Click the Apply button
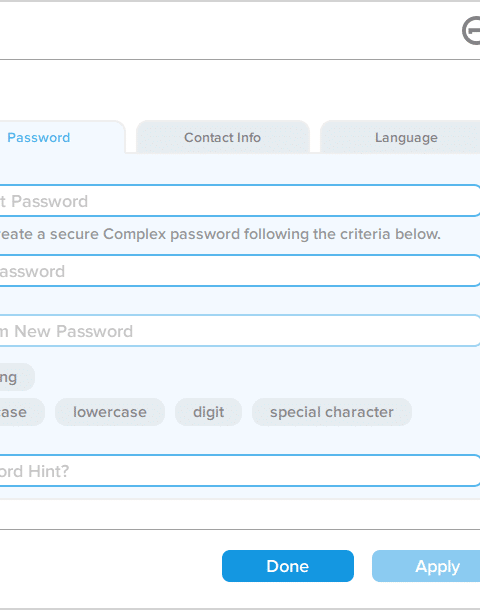The width and height of the screenshot is (480, 610). click(426, 566)
